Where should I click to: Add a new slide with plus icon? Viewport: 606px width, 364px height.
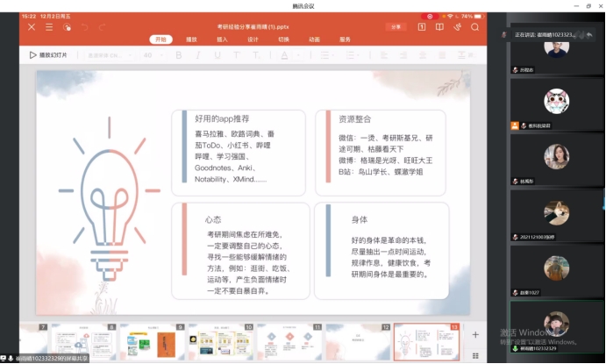coord(475,334)
